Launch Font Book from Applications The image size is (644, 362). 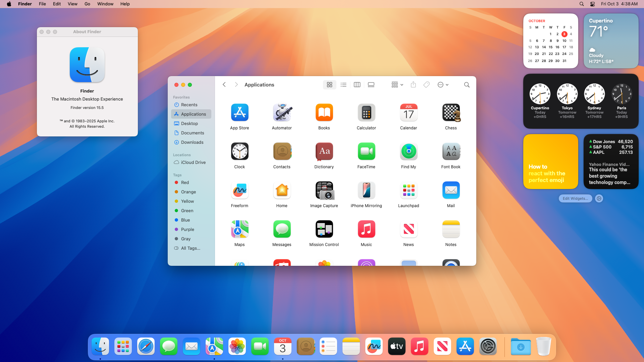(451, 152)
